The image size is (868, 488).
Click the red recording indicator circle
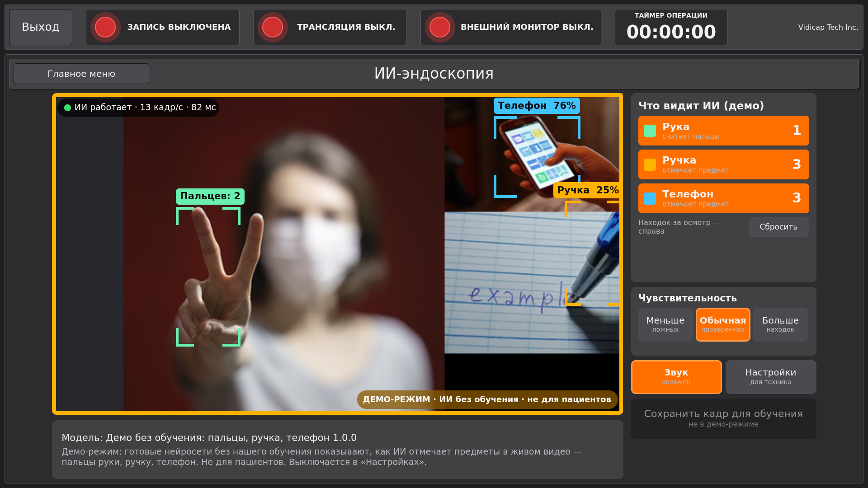point(105,27)
